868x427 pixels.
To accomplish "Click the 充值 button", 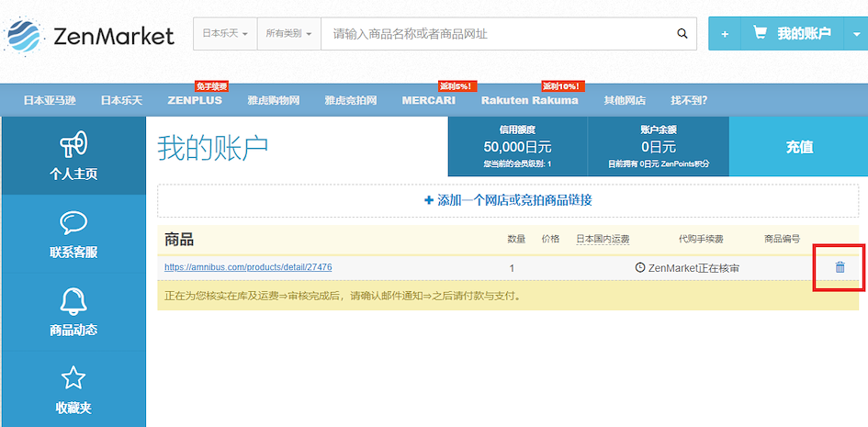I will coord(799,147).
